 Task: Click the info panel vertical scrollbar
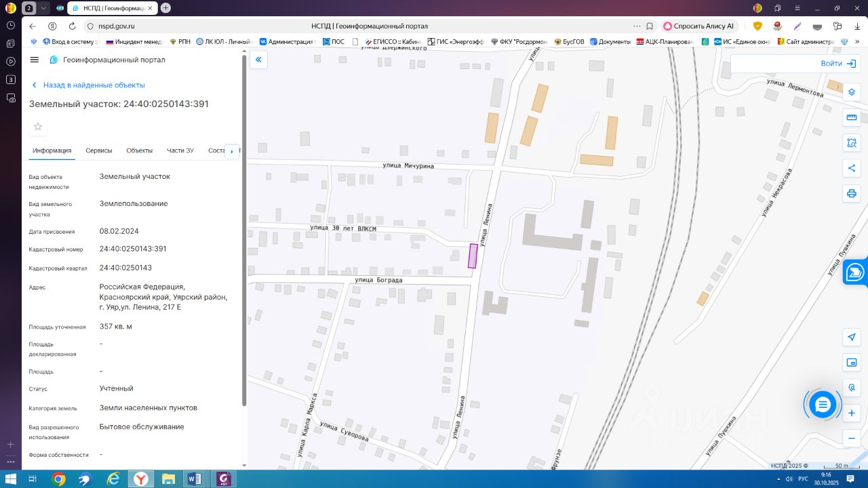point(244,230)
